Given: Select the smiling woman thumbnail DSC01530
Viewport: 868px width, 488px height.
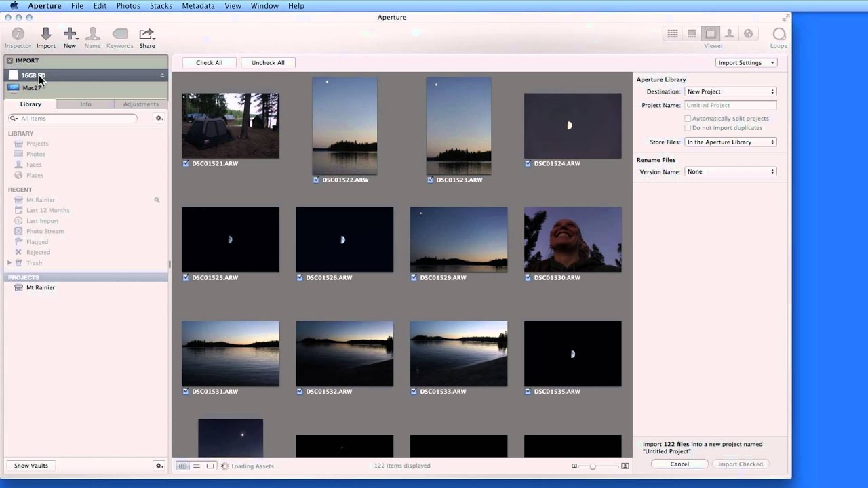Looking at the screenshot, I should pos(572,240).
